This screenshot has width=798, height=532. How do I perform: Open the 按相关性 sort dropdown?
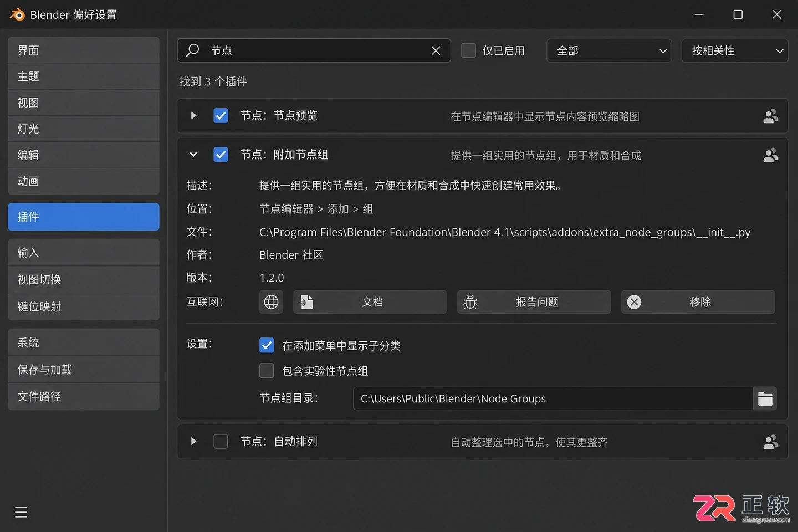(735, 50)
